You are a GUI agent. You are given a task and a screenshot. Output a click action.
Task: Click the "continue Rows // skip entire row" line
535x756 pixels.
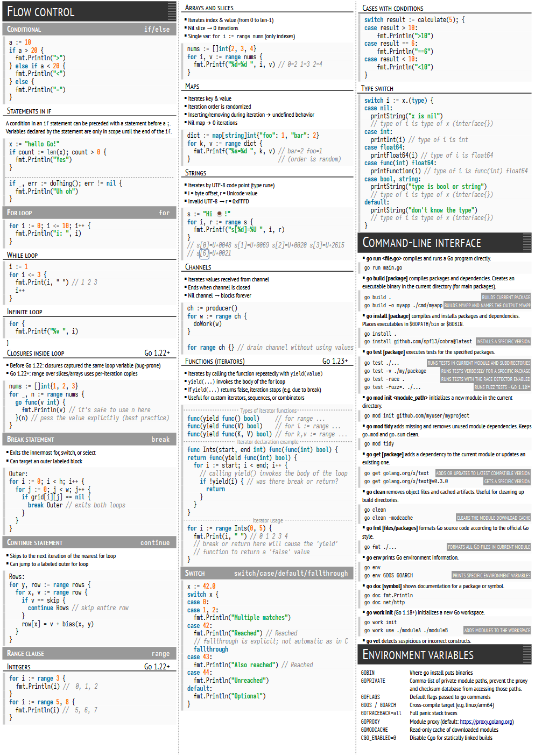[78, 607]
